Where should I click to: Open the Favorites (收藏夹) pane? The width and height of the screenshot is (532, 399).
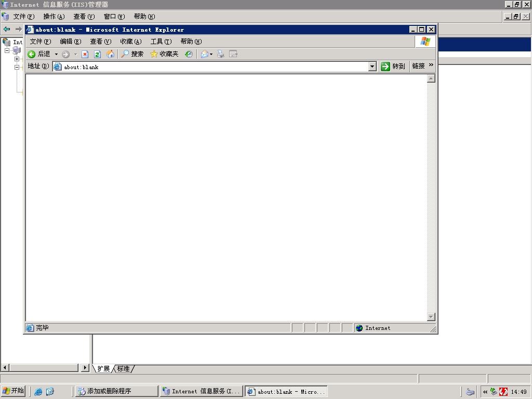tap(164, 54)
